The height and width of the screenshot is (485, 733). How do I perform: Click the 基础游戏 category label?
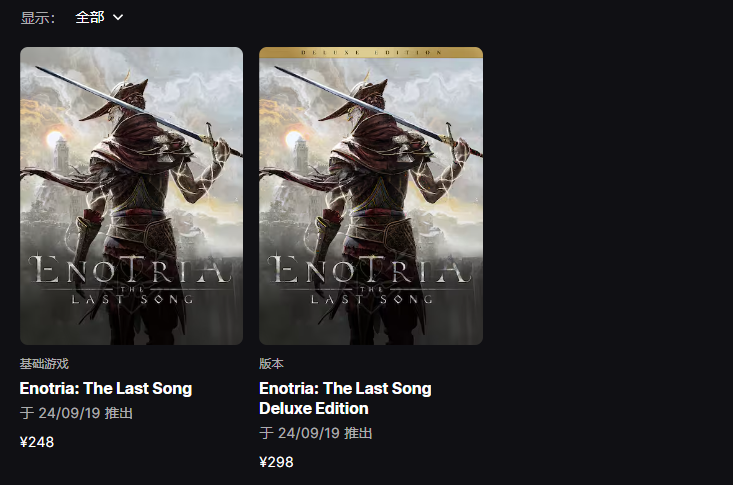[44, 364]
